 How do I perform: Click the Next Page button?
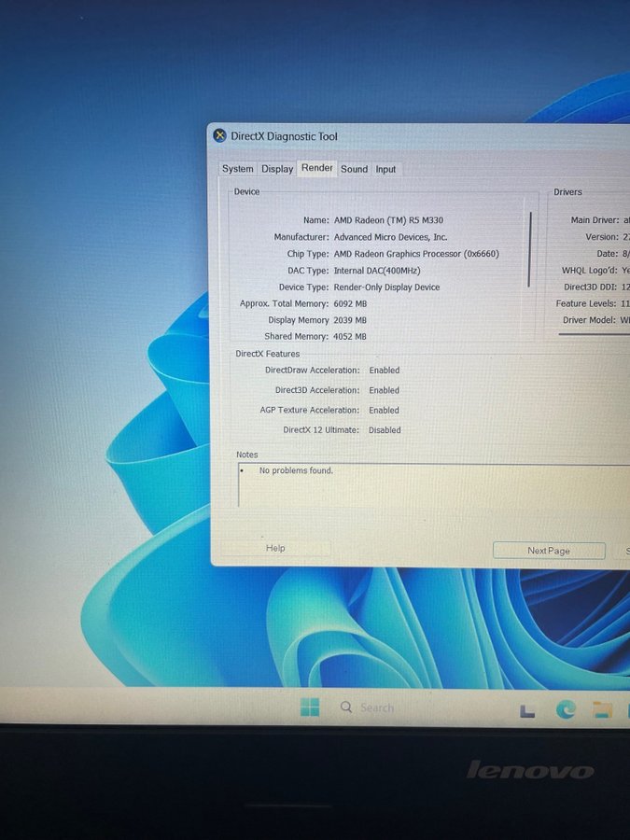[x=548, y=551]
